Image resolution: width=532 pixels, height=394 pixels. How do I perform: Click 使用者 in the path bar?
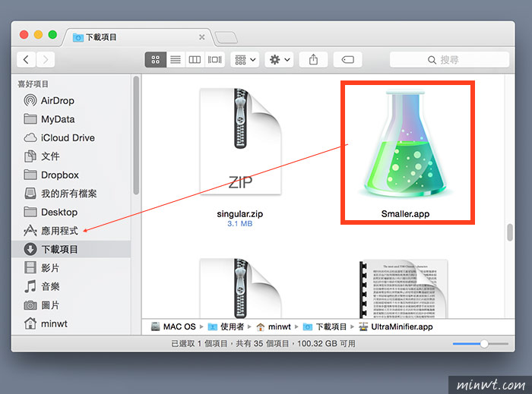pos(226,327)
